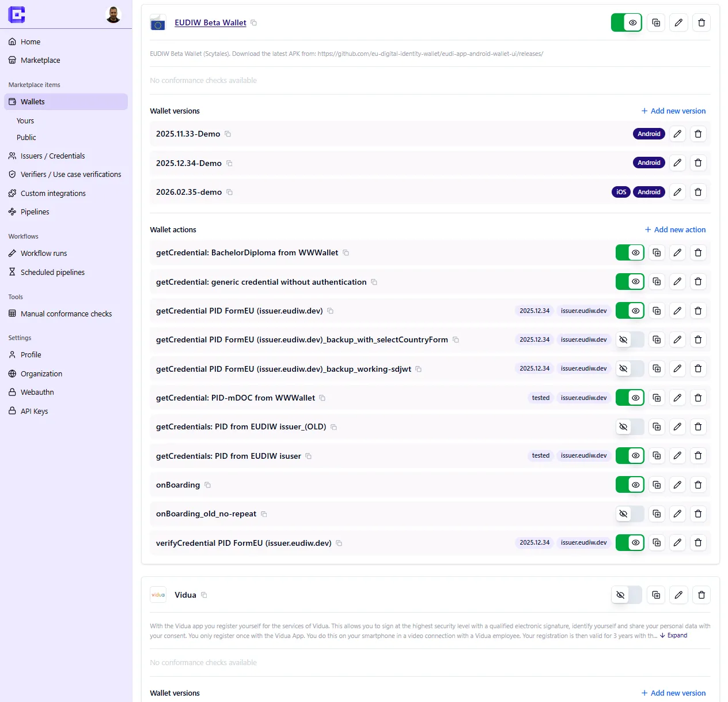Publish the Vidua wallet
The image size is (728, 702).
tap(627, 595)
